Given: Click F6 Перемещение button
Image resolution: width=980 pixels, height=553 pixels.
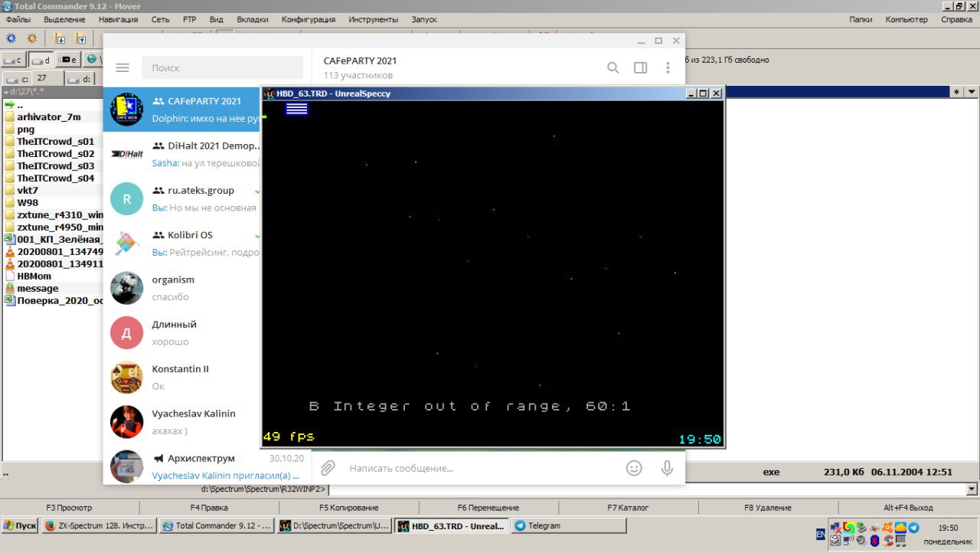Looking at the screenshot, I should 488,507.
